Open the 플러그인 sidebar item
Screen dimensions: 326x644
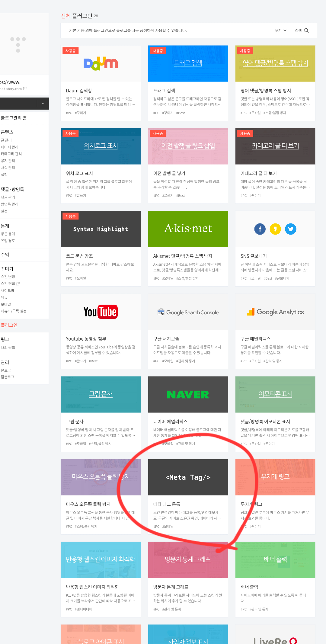coord(9,325)
